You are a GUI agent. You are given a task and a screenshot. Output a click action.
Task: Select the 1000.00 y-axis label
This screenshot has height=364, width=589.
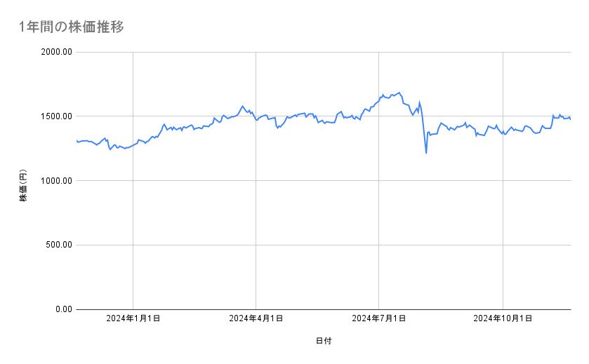click(x=56, y=181)
